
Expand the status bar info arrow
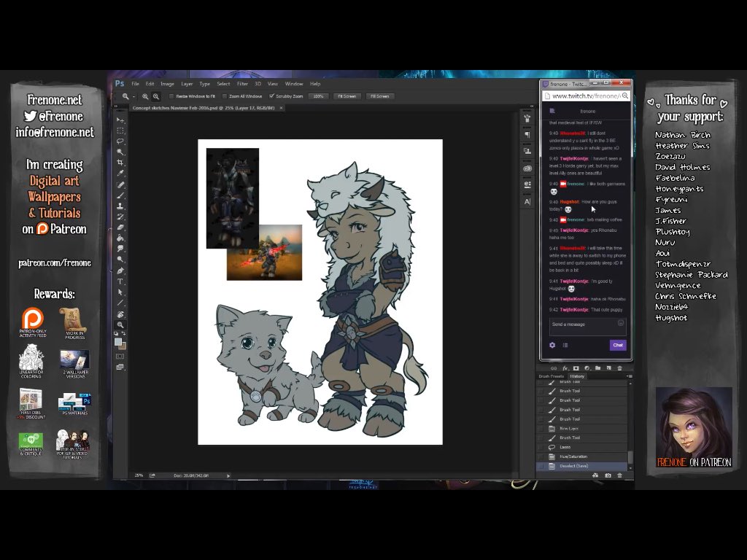coord(228,475)
